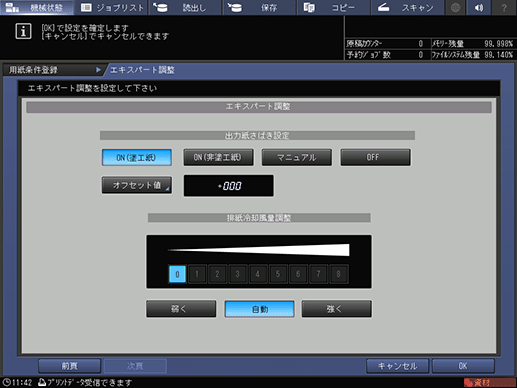Set cooling airflow level to 5
The height and width of the screenshot is (388, 517).
point(278,274)
